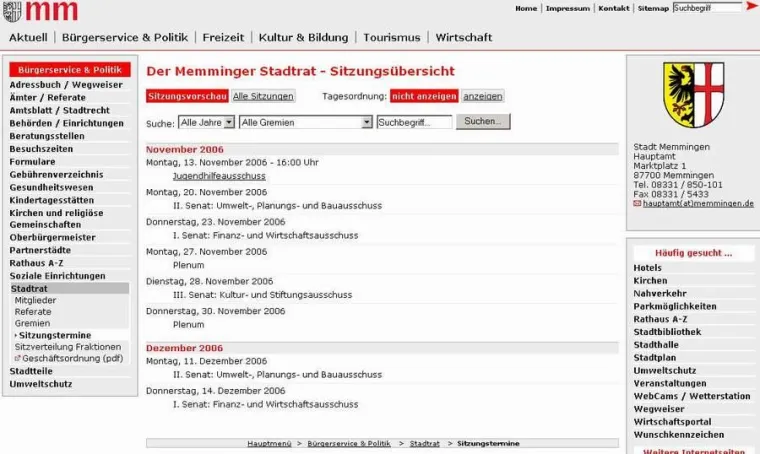760x454 pixels.
Task: Open the Aktuell main menu
Action: [28, 37]
